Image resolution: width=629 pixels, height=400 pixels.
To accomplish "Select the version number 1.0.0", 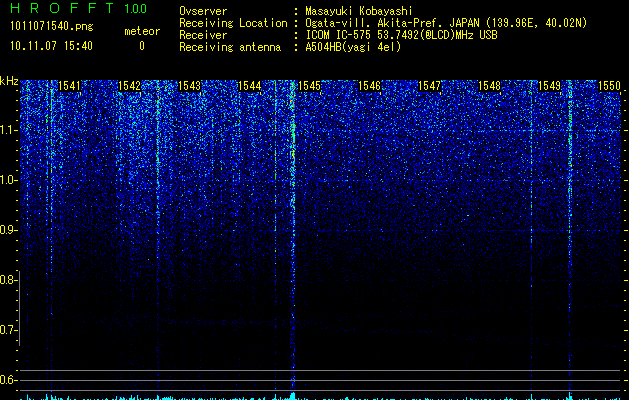I will (x=136, y=8).
